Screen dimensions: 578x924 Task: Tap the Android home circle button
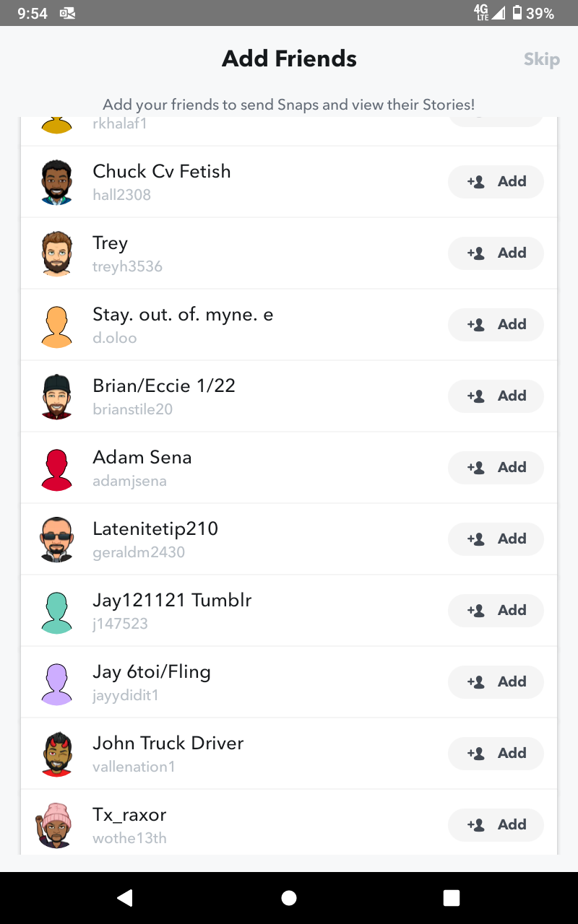click(x=289, y=898)
